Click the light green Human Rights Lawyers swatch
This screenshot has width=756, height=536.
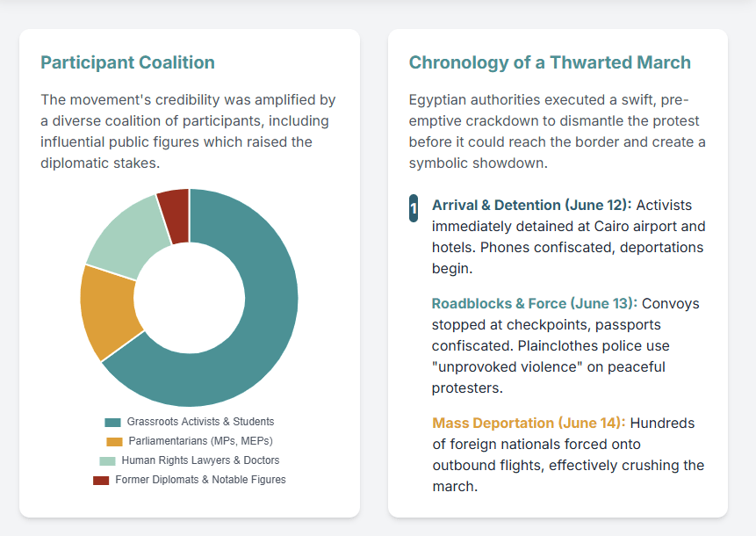[x=107, y=460]
